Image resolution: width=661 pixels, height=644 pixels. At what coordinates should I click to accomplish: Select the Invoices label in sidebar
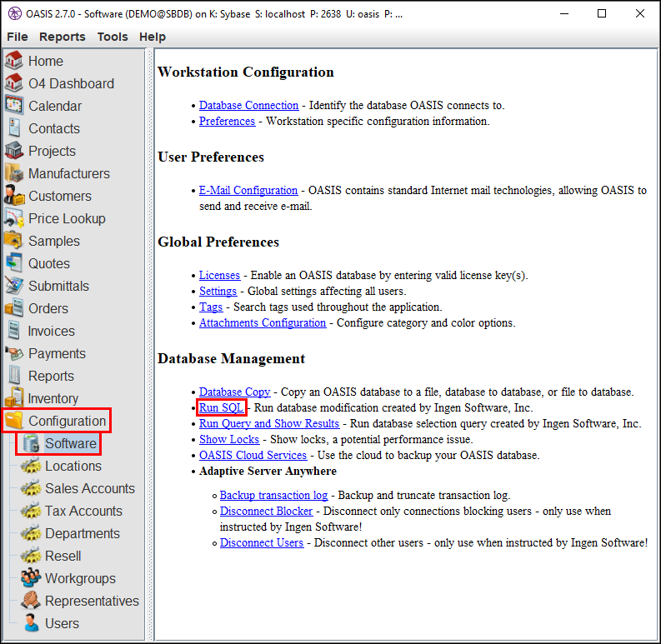(x=51, y=331)
